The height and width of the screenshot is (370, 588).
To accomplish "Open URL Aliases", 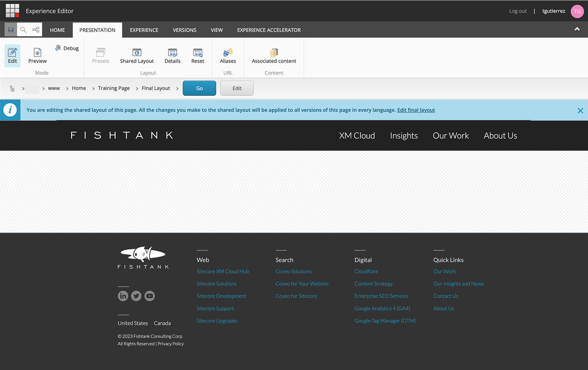I will pyautogui.click(x=228, y=55).
